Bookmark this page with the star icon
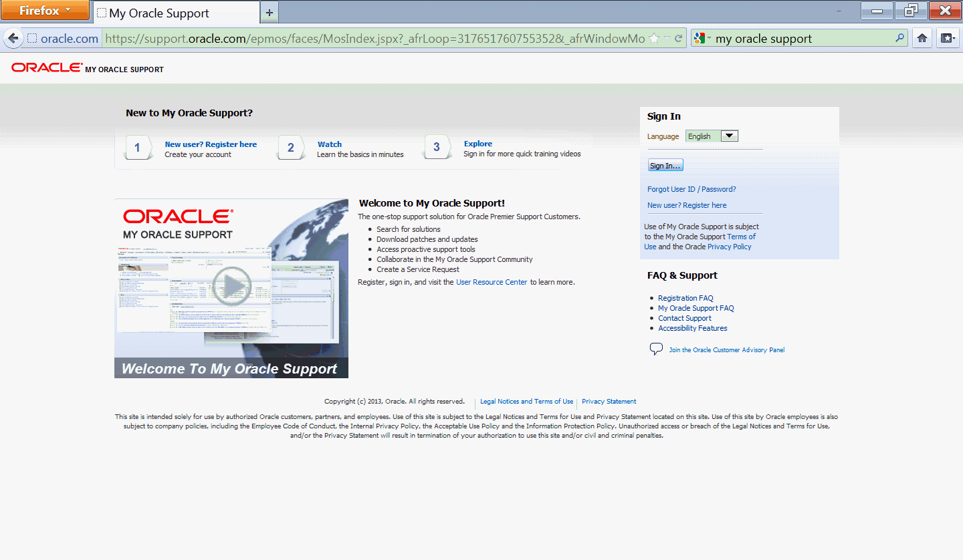The width and height of the screenshot is (963, 560). [x=654, y=39]
